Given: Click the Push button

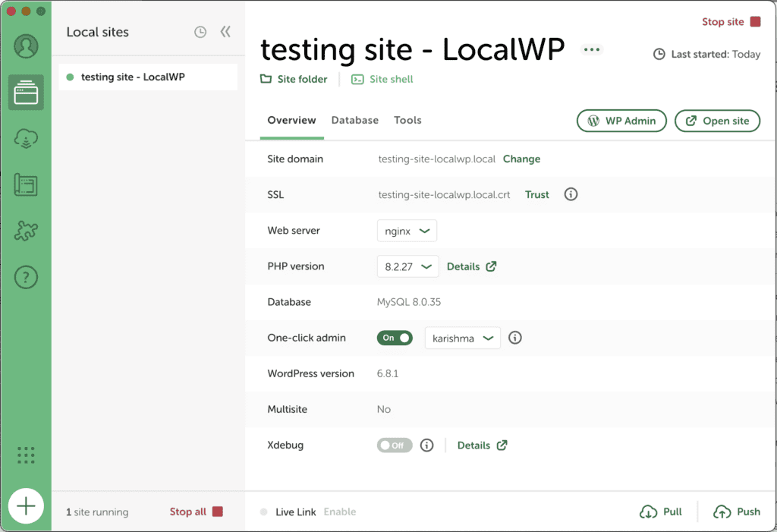Looking at the screenshot, I should pyautogui.click(x=737, y=512).
